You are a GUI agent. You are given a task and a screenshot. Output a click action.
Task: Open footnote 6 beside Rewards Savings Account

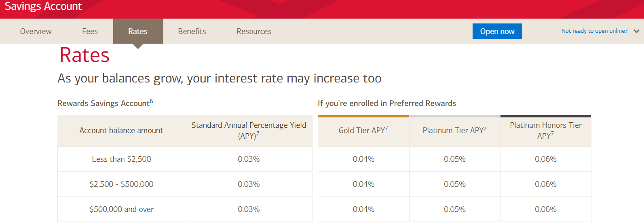[x=151, y=101]
